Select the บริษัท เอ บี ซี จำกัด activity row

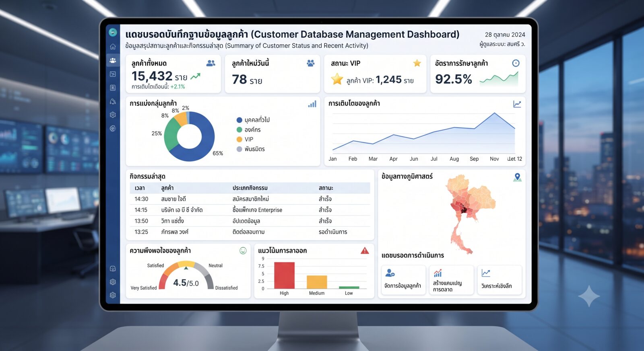point(250,210)
